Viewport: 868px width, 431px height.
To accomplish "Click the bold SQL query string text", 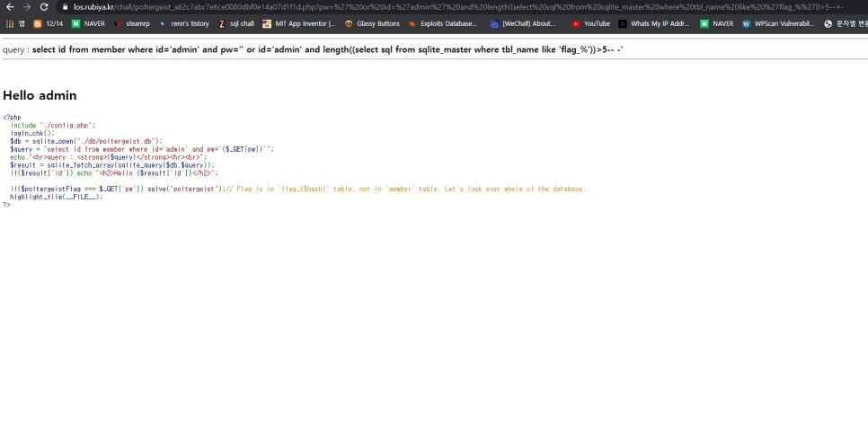I will [328, 49].
